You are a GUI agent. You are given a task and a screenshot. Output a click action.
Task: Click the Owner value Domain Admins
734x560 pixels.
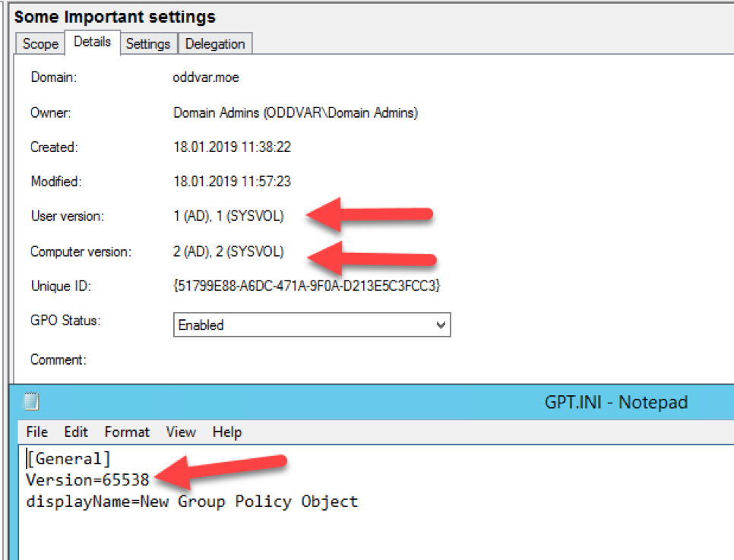coord(296,113)
